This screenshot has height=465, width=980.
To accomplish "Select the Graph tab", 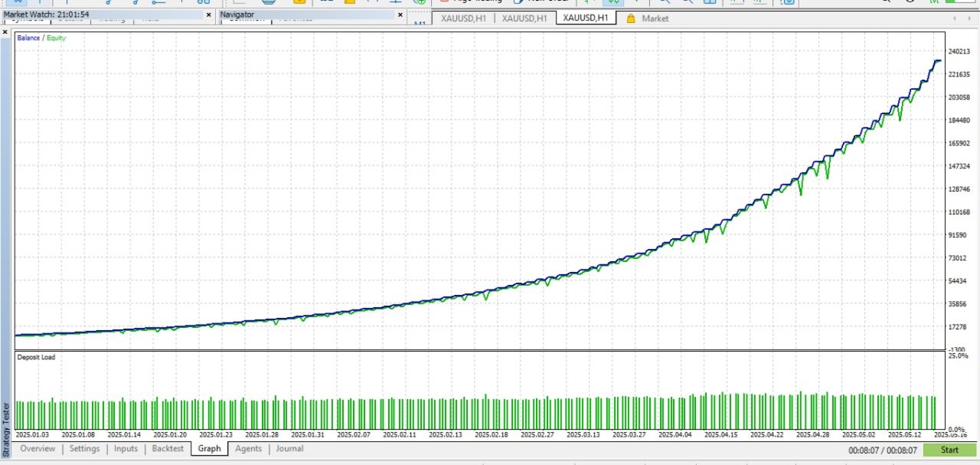I will pyautogui.click(x=209, y=449).
